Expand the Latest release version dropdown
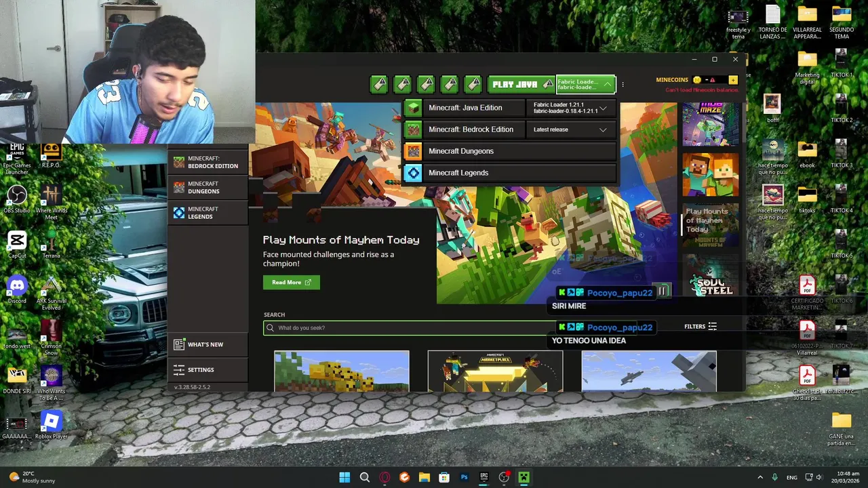Viewport: 868px width, 488px height. 571,129
